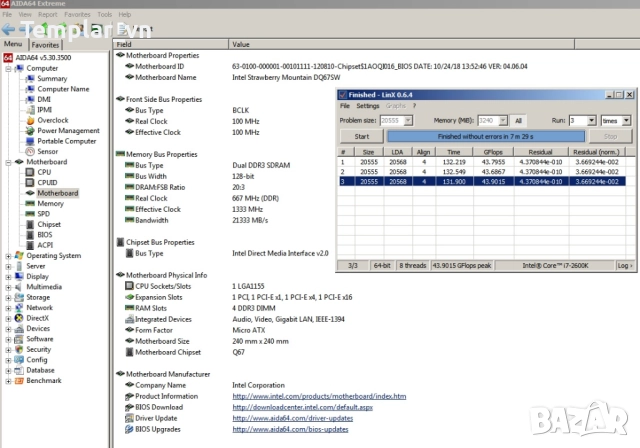Open Power Management in the sidebar
Screen dimensions: 640x448
point(68,130)
